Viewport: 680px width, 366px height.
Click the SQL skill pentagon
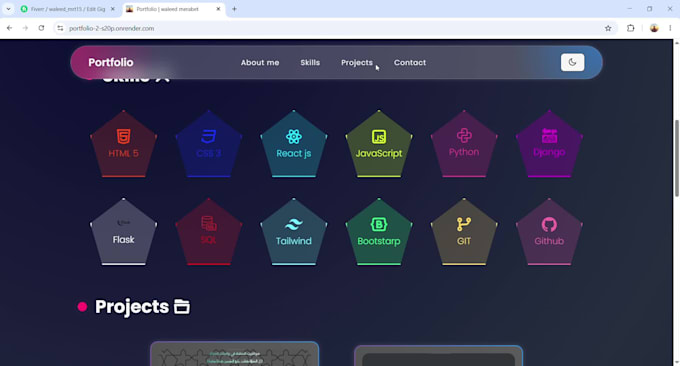tap(209, 232)
